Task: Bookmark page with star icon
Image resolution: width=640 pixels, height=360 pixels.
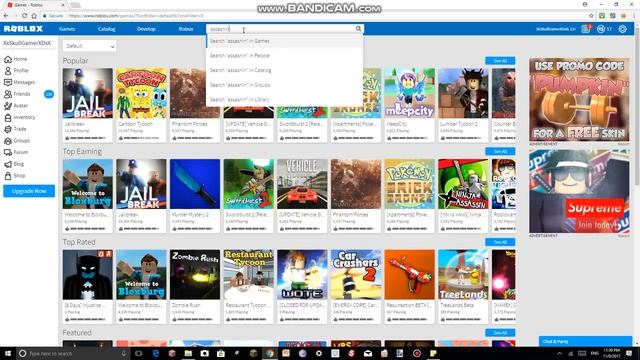Action: [591, 16]
